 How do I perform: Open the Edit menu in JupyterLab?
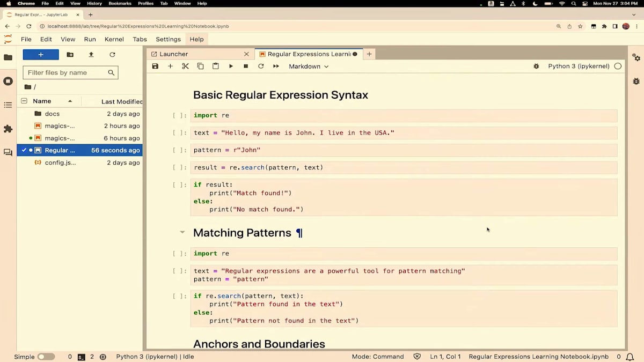pyautogui.click(x=46, y=39)
